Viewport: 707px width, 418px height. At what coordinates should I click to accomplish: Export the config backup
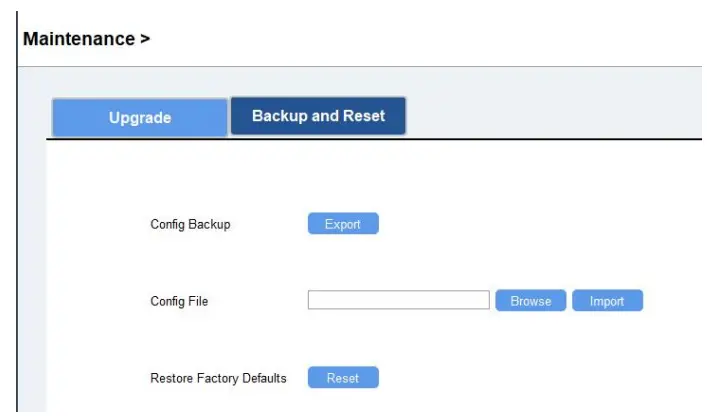tap(343, 224)
